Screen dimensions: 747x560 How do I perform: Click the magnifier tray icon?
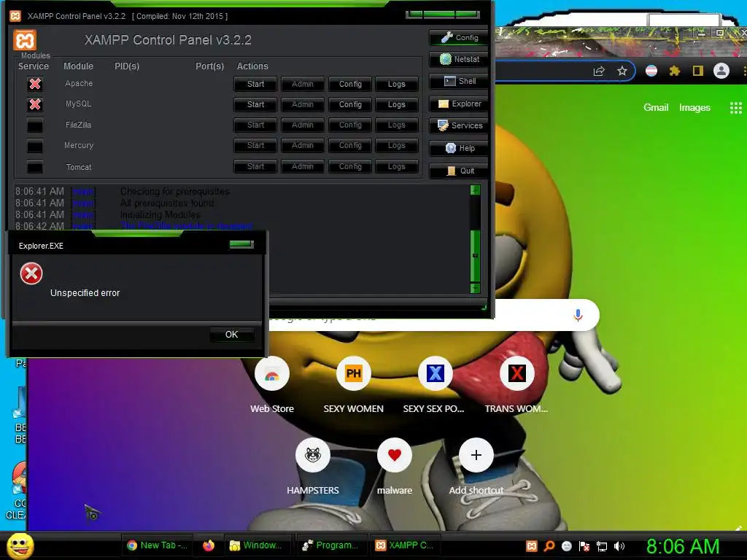pos(549,546)
